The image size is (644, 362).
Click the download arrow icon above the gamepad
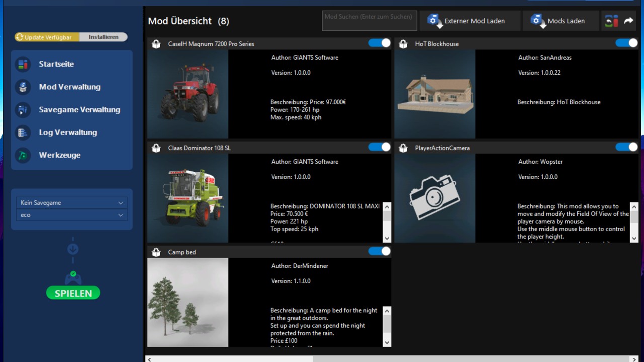click(73, 249)
